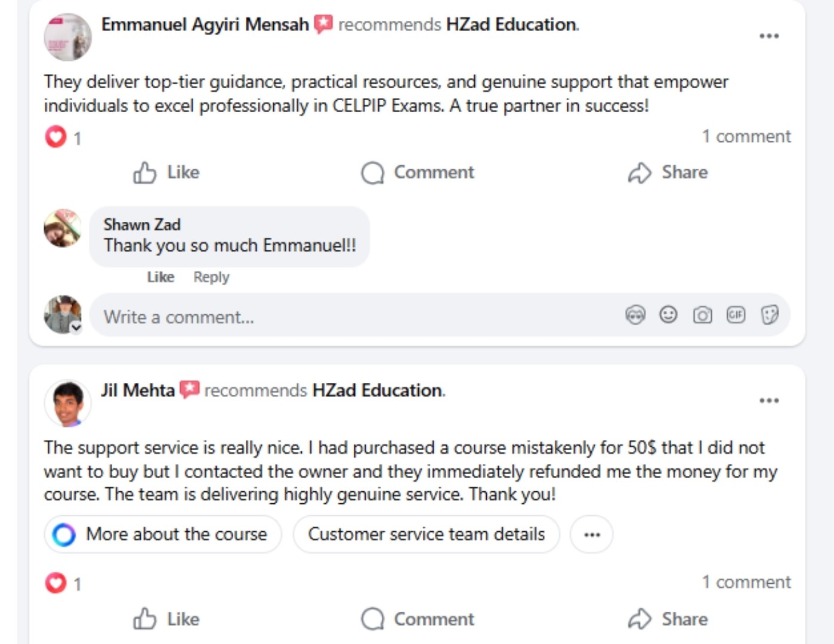Open options menu for Jil Mehta's post
This screenshot has height=644, width=834.
click(769, 400)
